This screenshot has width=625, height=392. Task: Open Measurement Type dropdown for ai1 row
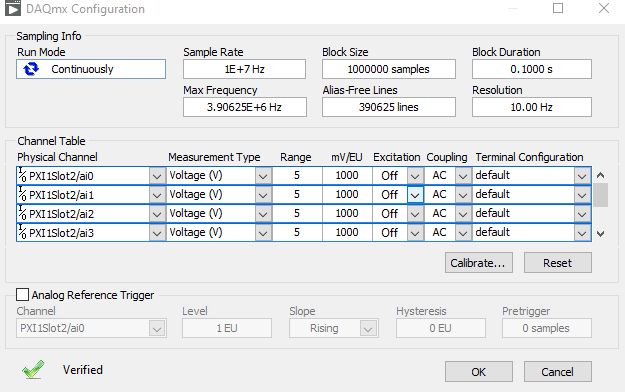point(263,195)
